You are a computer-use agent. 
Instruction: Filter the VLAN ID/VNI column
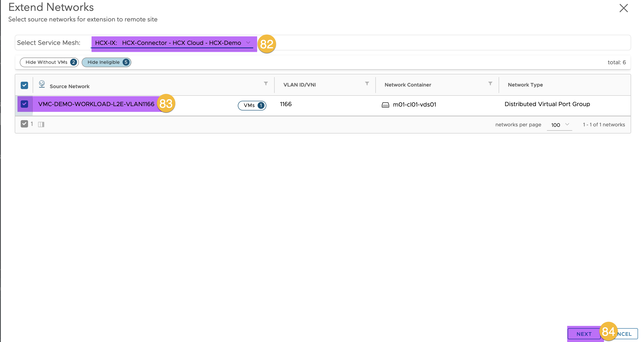point(367,84)
